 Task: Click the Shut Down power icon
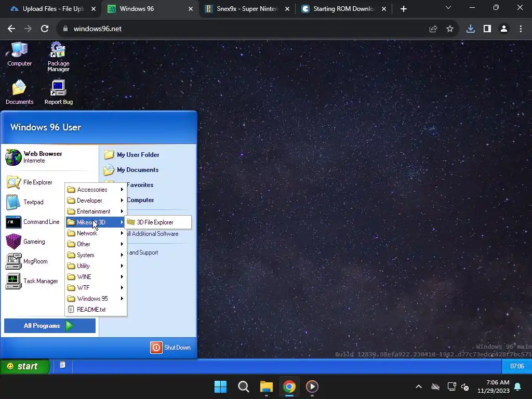[156, 348]
